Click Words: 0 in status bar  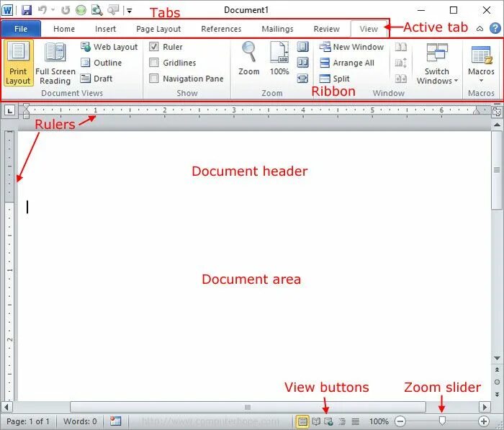tap(80, 421)
